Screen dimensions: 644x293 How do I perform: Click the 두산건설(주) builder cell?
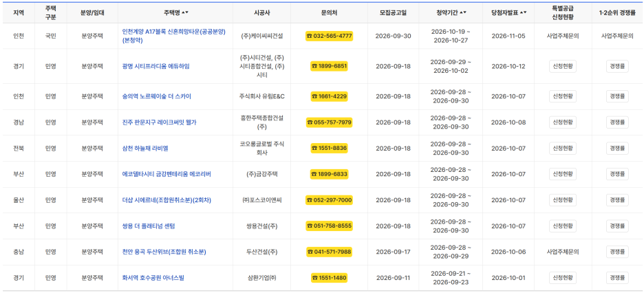pyautogui.click(x=261, y=252)
